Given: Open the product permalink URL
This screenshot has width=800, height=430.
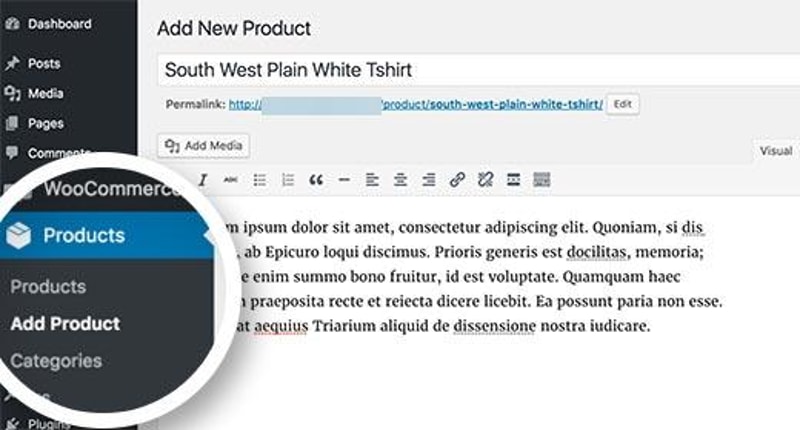Looking at the screenshot, I should click(x=415, y=104).
